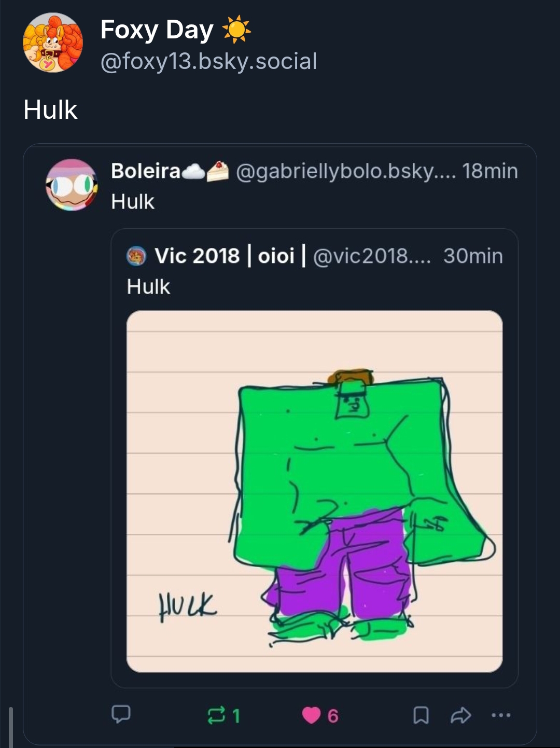
Task: Click Boleira's profile avatar
Action: coord(72,185)
